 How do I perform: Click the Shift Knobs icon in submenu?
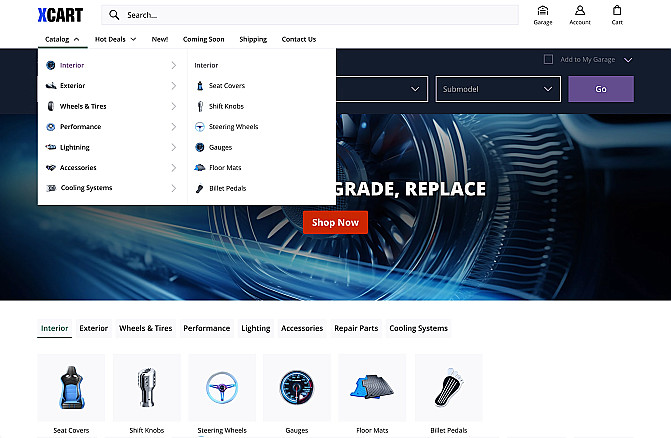point(200,106)
